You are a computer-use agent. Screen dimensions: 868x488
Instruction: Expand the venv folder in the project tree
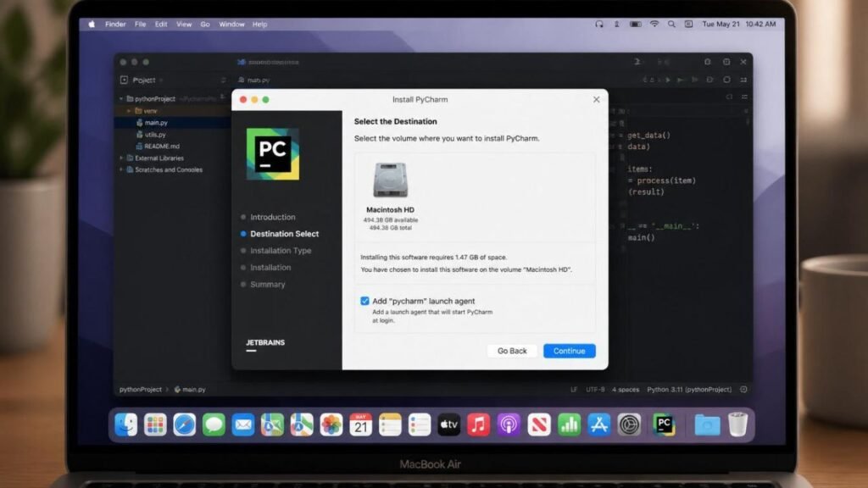point(129,111)
